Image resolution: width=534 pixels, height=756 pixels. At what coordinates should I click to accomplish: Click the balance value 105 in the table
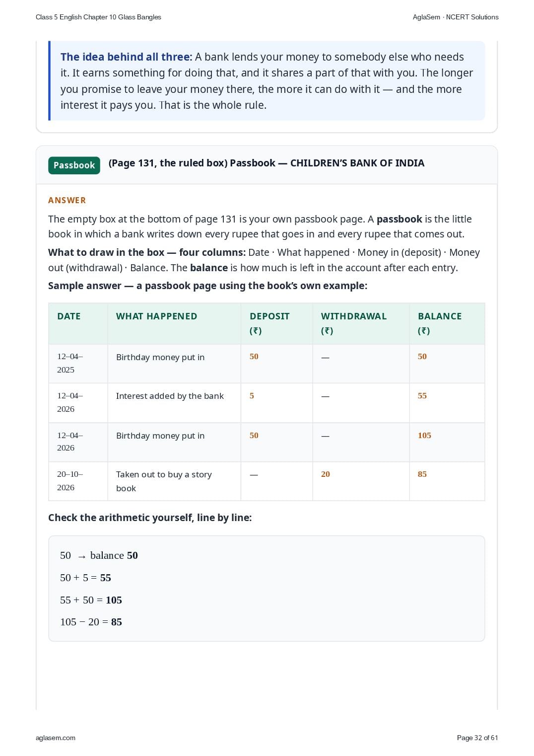(424, 435)
